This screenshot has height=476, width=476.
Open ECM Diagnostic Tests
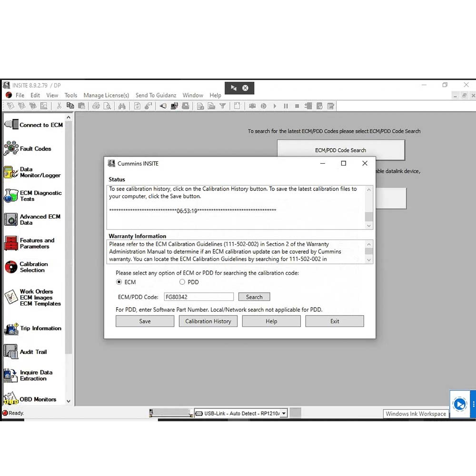[x=33, y=196]
